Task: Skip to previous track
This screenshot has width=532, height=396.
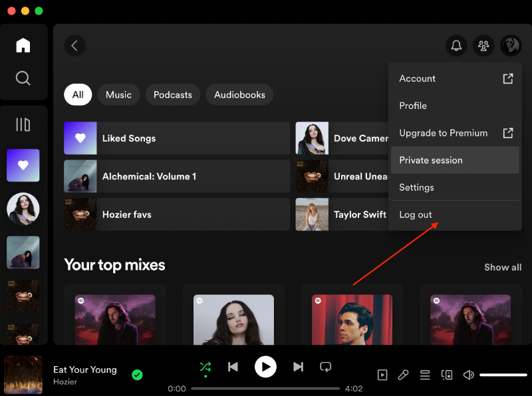Action: click(x=233, y=367)
